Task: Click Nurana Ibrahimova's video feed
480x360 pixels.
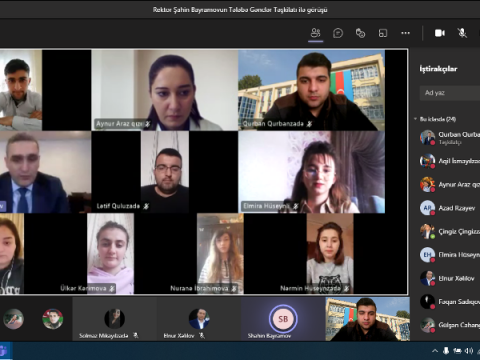Action: click(x=220, y=254)
